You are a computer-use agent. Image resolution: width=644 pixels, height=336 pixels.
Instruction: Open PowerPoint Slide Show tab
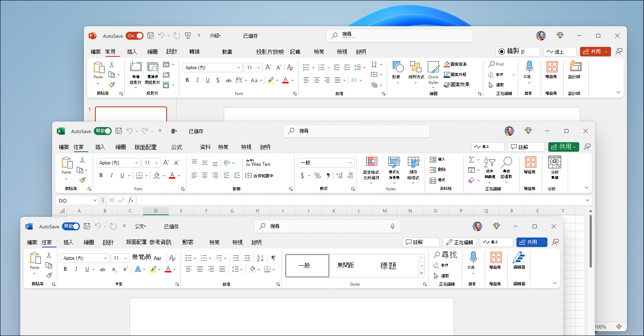tap(270, 52)
